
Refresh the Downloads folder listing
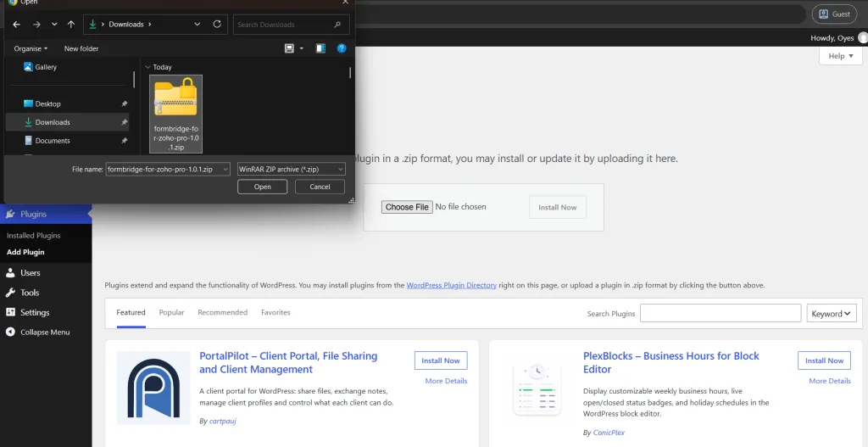pyautogui.click(x=217, y=25)
